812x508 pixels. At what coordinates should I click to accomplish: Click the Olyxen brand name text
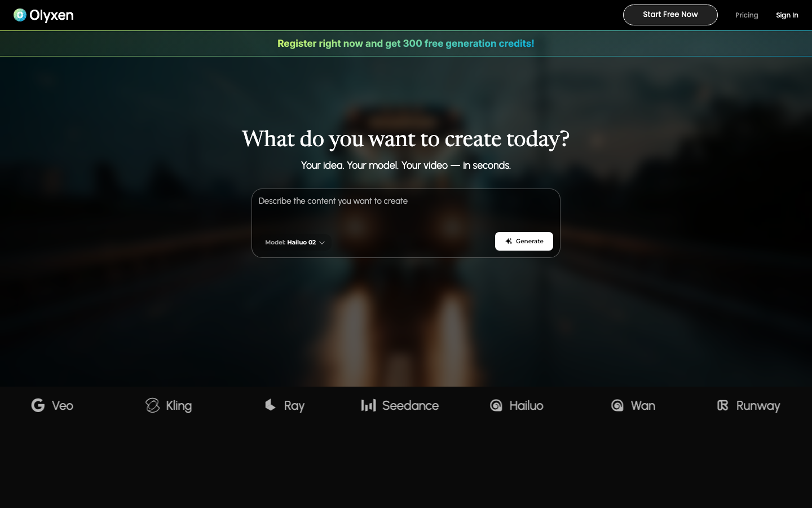(51, 15)
